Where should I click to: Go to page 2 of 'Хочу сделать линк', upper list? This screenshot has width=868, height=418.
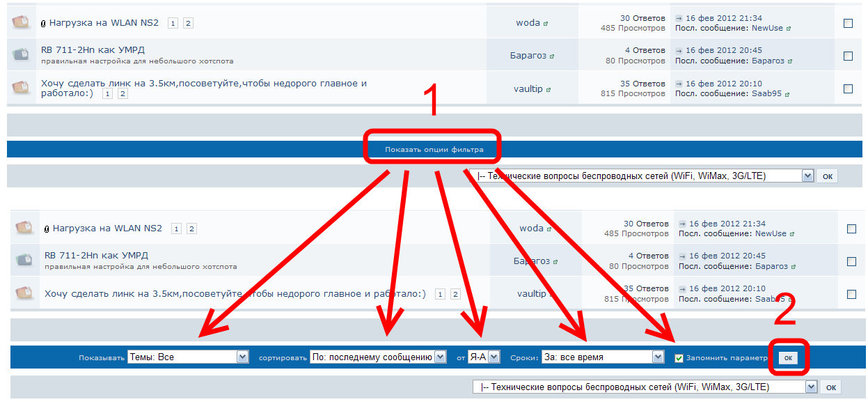tap(123, 93)
